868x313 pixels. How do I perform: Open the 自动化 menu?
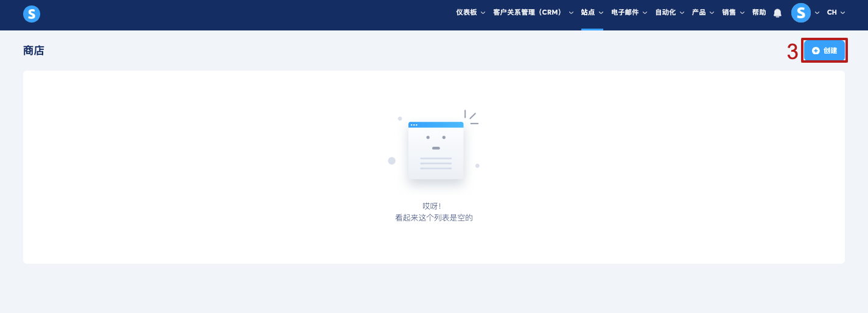tap(670, 12)
